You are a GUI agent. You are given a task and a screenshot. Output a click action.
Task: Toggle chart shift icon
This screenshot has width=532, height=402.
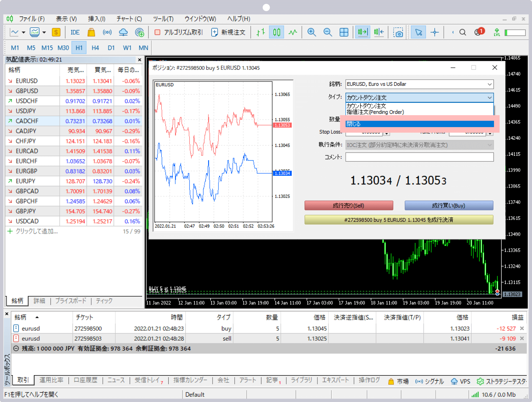[379, 32]
